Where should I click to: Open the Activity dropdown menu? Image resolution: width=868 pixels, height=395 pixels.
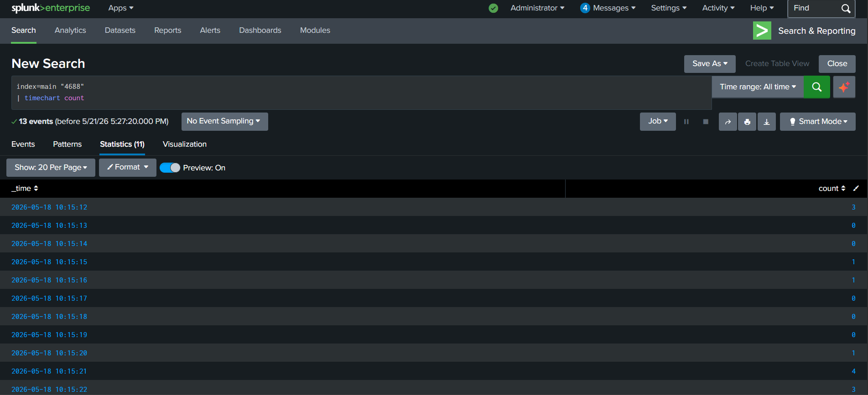pyautogui.click(x=718, y=8)
